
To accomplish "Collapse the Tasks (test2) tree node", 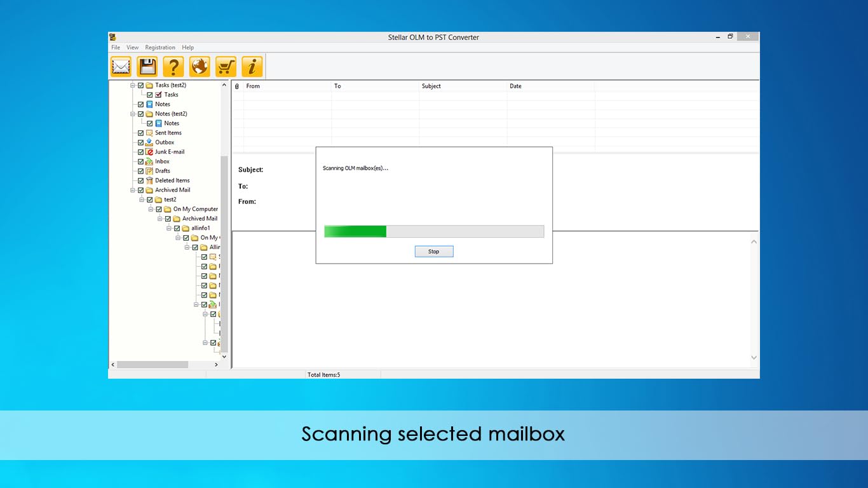I will (133, 85).
